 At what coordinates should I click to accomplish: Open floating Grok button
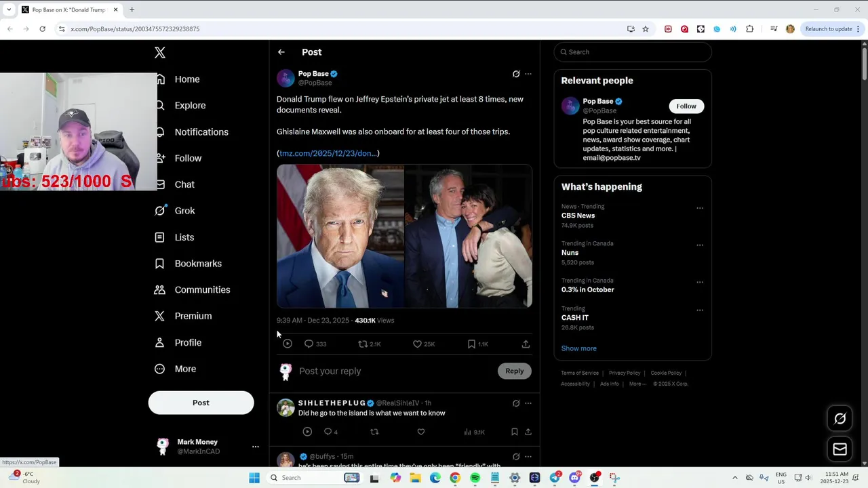[840, 419]
